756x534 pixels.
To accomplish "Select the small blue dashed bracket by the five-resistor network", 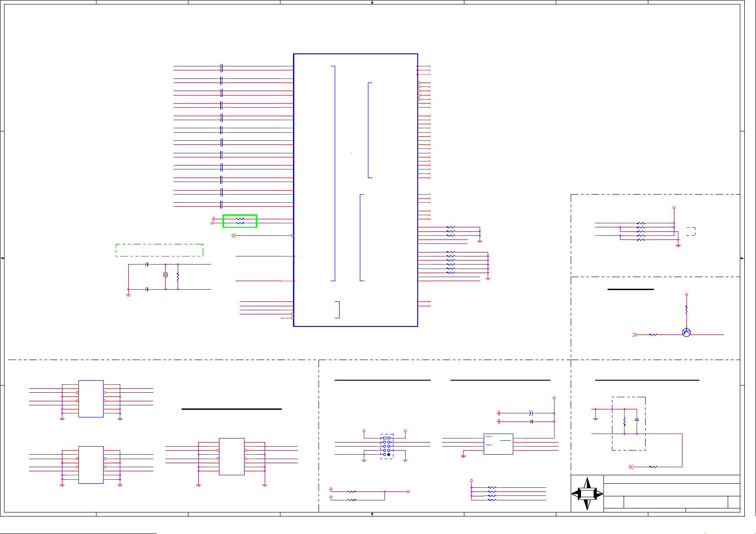I will coord(691,231).
